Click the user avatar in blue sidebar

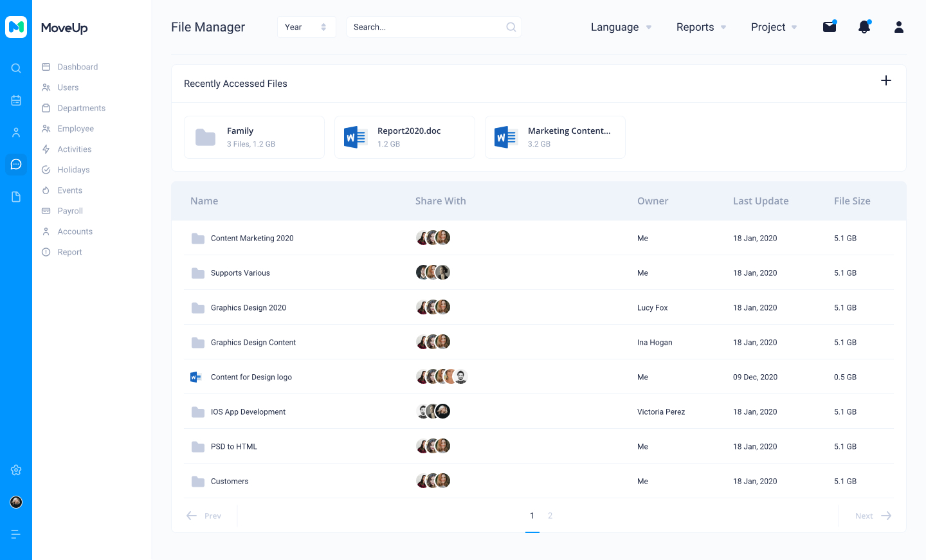click(x=16, y=502)
